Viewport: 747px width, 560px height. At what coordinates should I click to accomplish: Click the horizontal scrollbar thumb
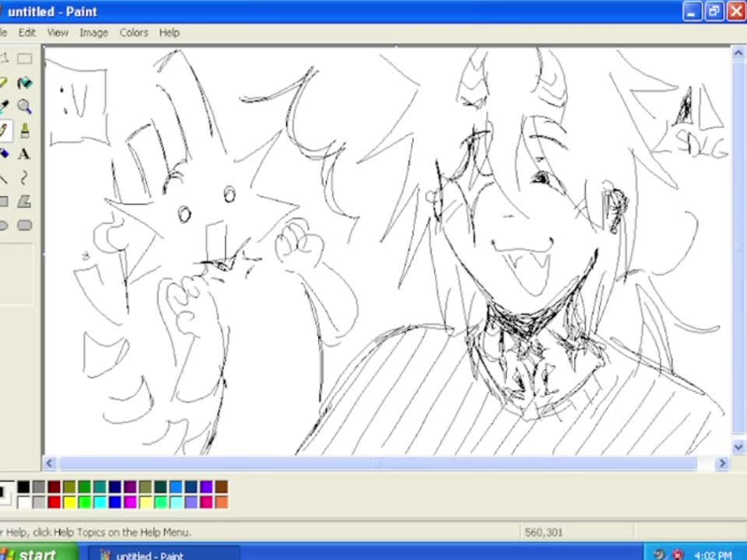point(378,463)
